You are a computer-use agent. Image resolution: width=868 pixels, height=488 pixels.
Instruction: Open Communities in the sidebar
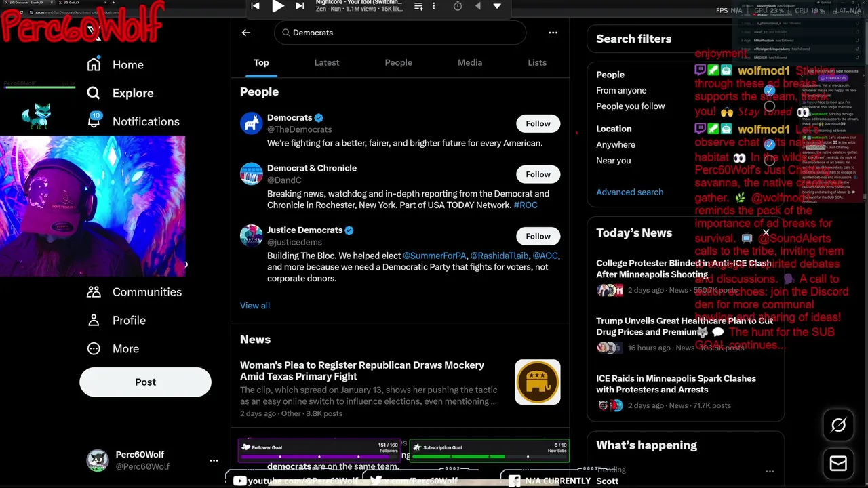(x=134, y=292)
